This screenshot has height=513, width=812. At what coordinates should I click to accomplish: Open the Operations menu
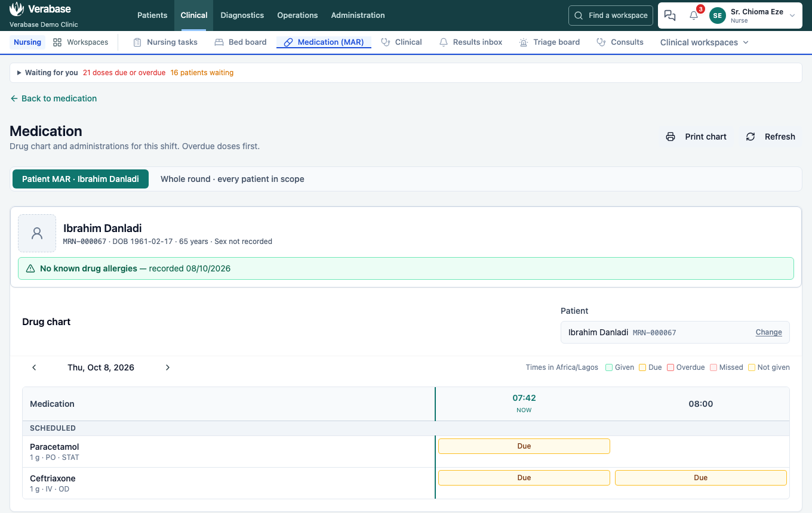297,16
